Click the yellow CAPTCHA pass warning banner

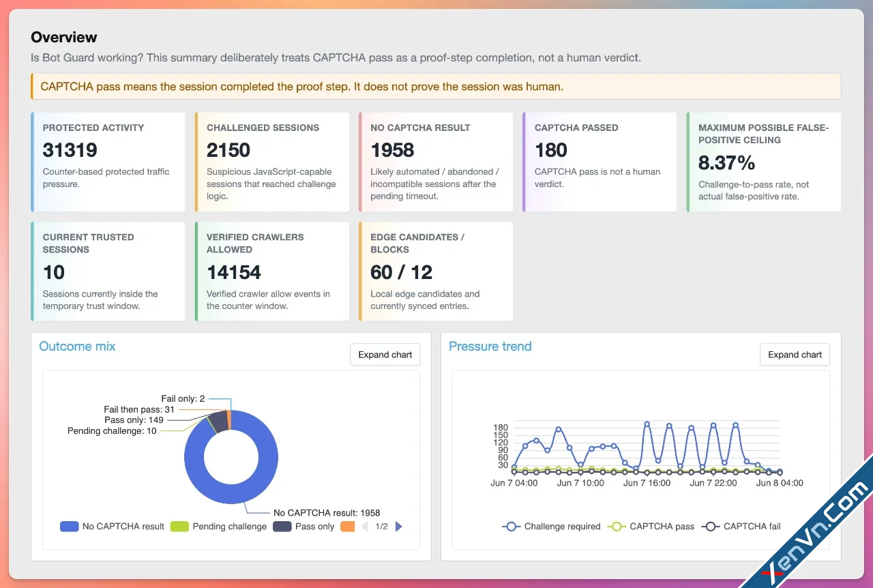click(436, 87)
